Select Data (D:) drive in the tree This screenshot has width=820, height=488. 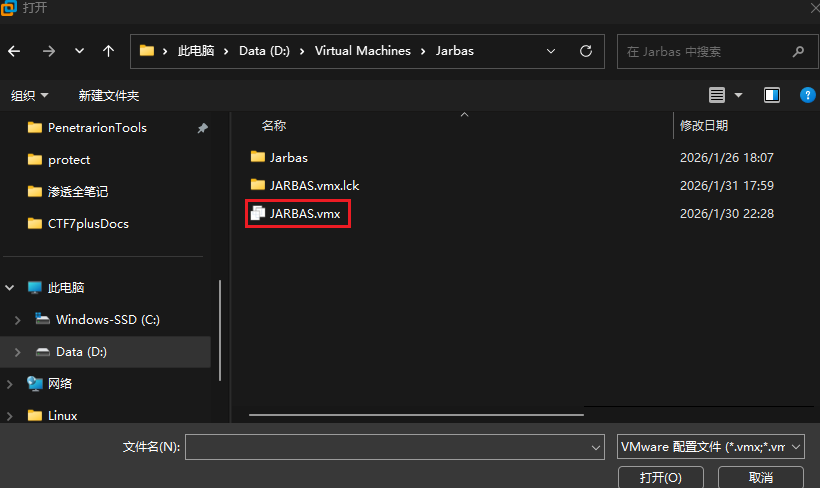[x=81, y=351]
